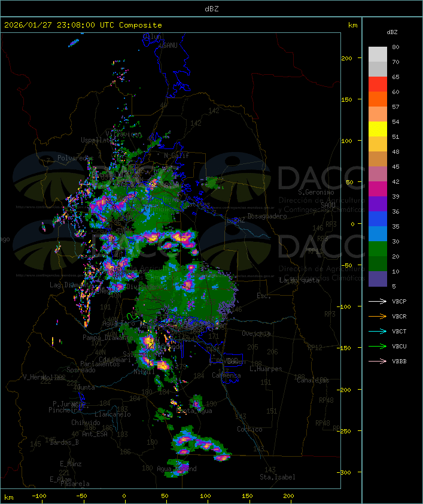Click the -300 km mark on right axis
Viewport: 423px width, 504px height.
click(x=350, y=472)
